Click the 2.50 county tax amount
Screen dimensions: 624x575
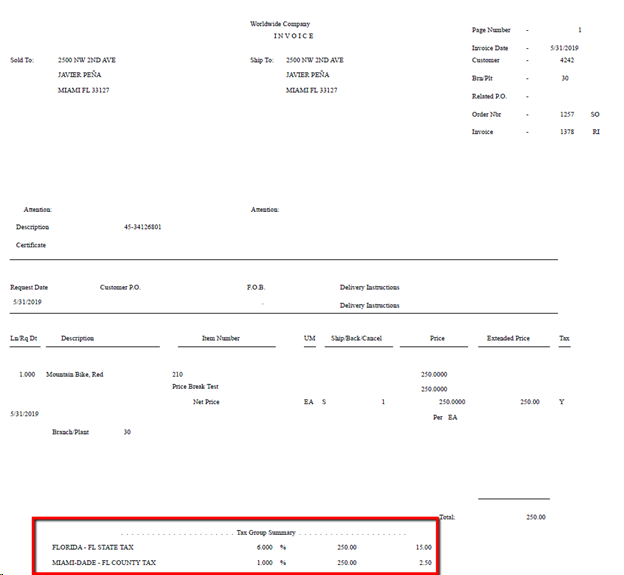coord(423,563)
